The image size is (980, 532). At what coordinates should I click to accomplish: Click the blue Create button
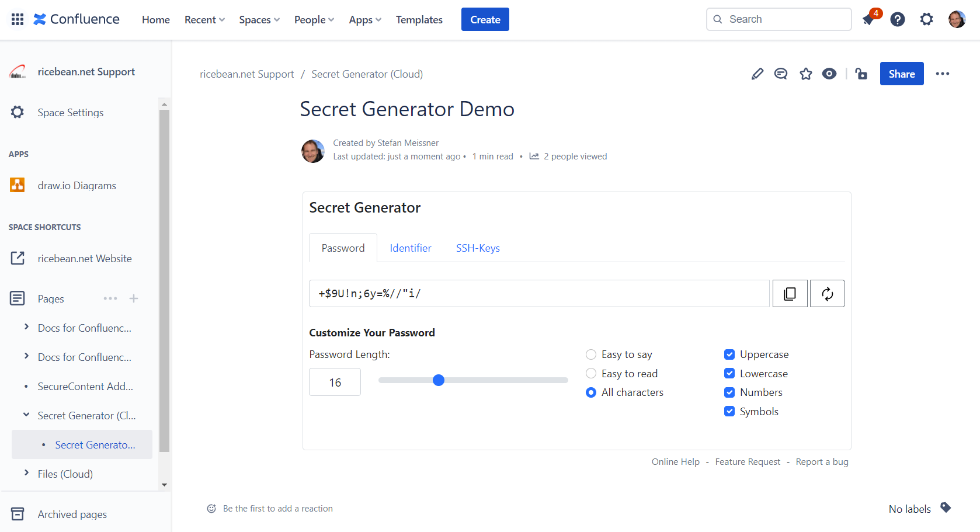coord(485,19)
